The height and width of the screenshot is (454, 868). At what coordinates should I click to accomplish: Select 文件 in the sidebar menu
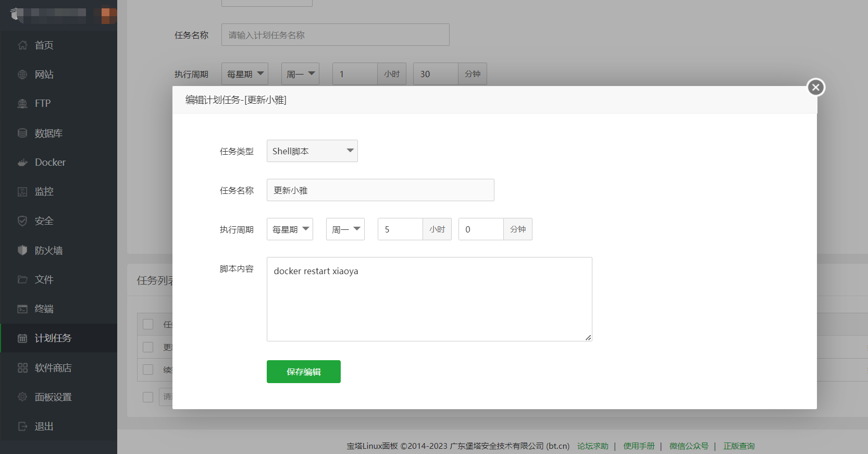click(44, 280)
